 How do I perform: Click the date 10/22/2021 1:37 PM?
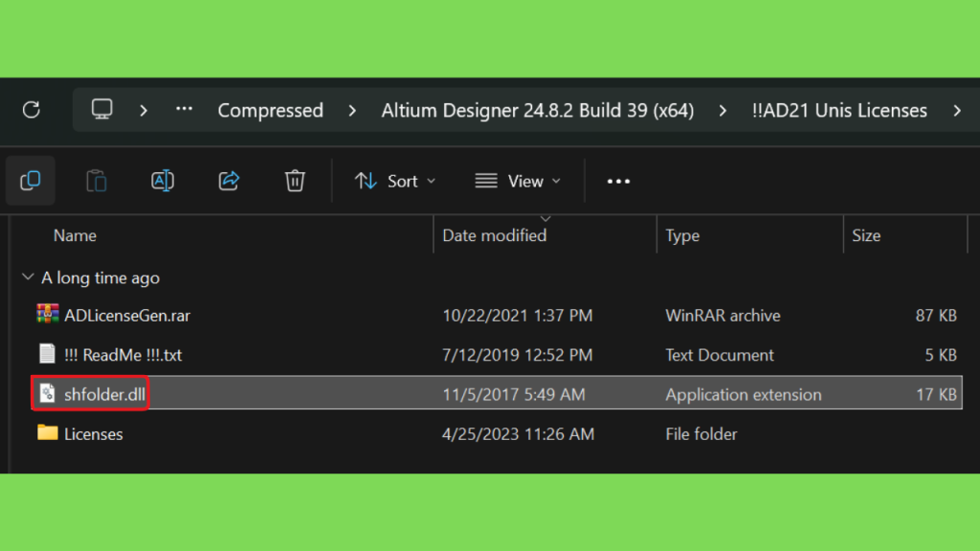tap(518, 316)
